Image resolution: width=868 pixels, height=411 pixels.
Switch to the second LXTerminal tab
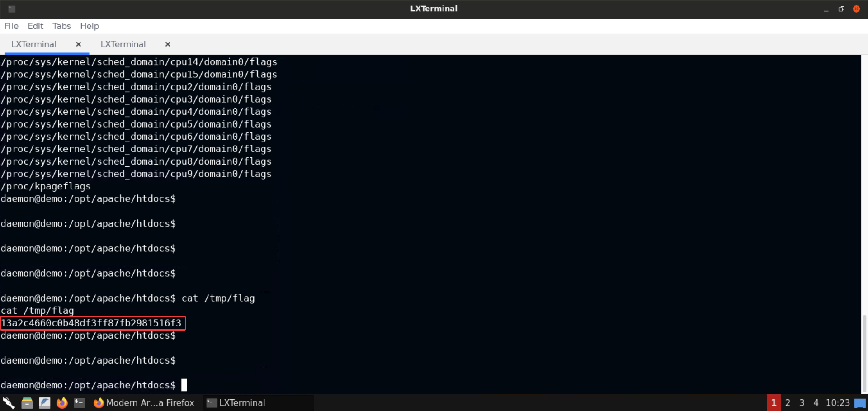pyautogui.click(x=123, y=44)
